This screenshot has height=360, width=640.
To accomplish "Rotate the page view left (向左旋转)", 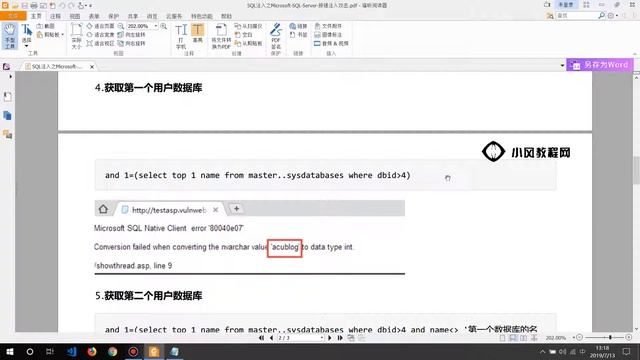I will 131,35.
